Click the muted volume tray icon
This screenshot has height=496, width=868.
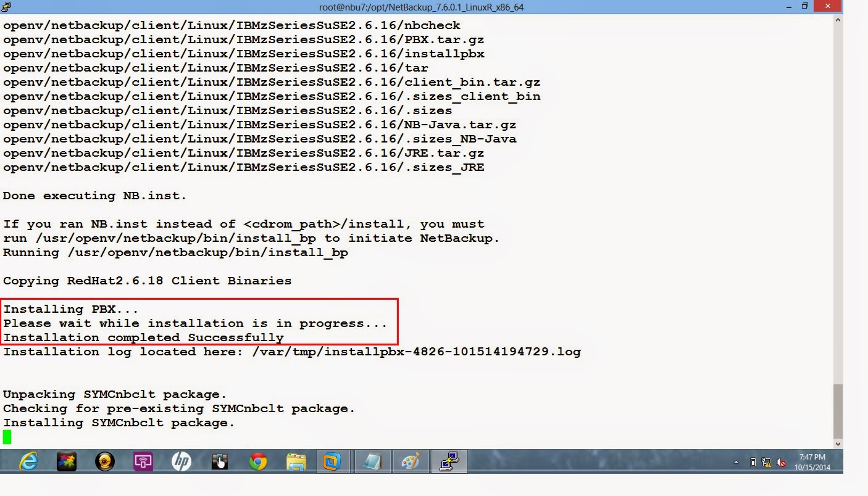pos(781,462)
